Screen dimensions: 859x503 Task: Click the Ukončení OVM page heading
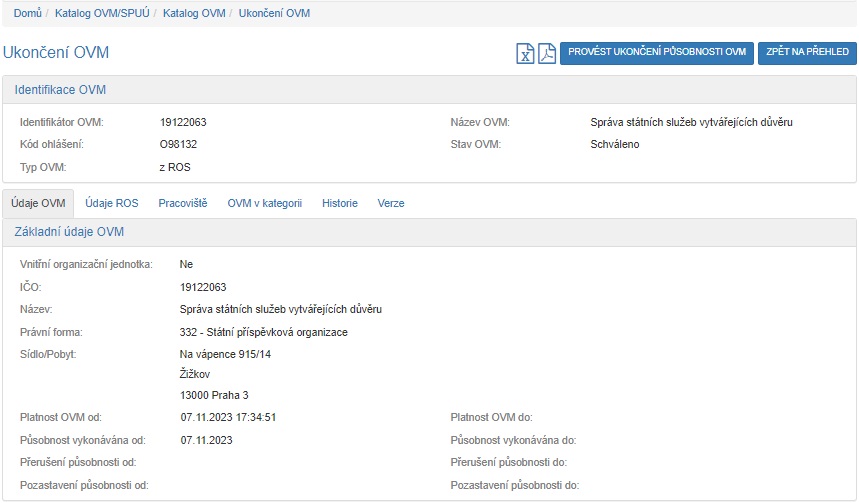pyautogui.click(x=56, y=53)
